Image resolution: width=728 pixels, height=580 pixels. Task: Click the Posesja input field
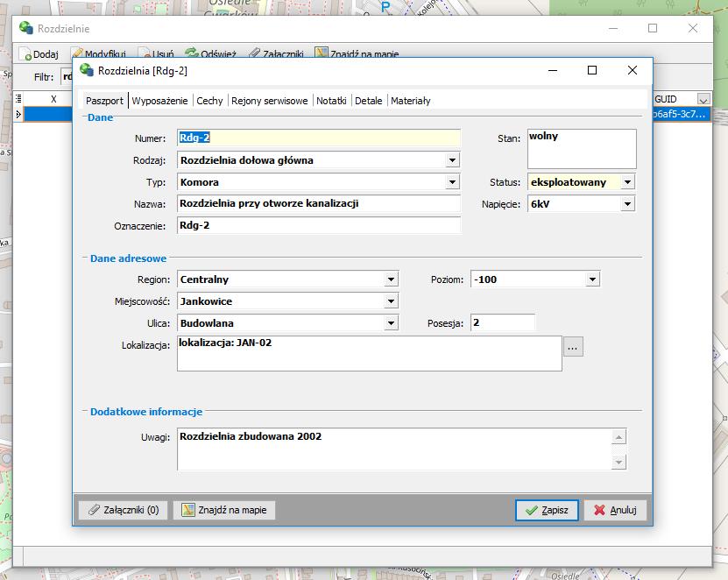(502, 322)
